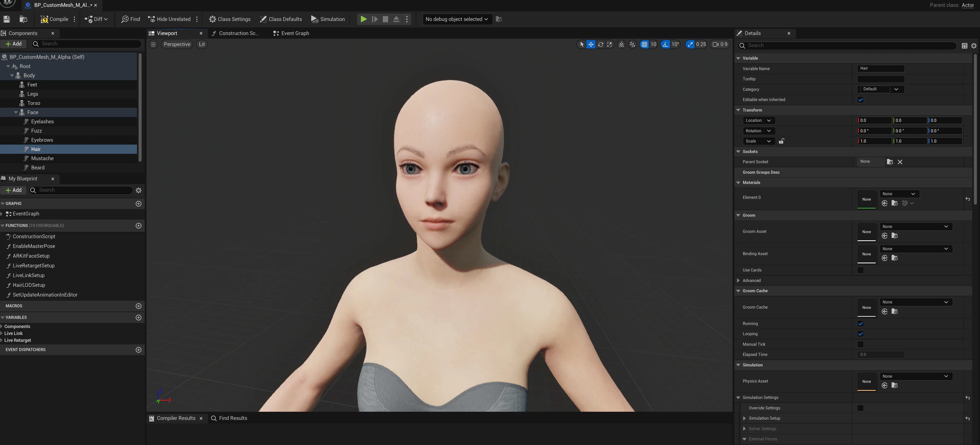
Task: Open My Blueprint settings gear
Action: [x=139, y=190]
